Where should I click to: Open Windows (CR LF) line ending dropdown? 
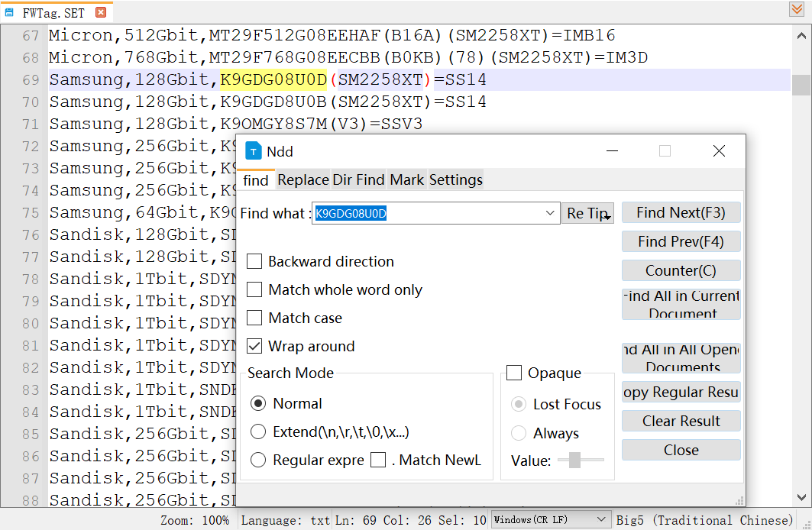tap(551, 520)
